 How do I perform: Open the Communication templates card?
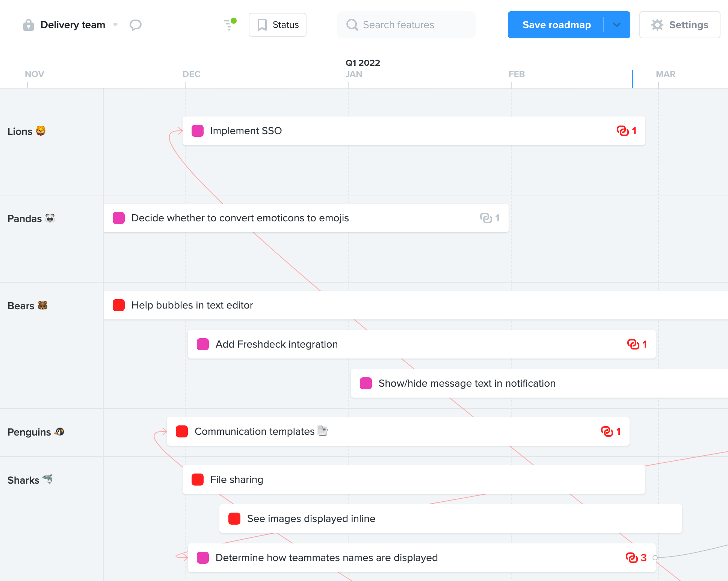(398, 431)
